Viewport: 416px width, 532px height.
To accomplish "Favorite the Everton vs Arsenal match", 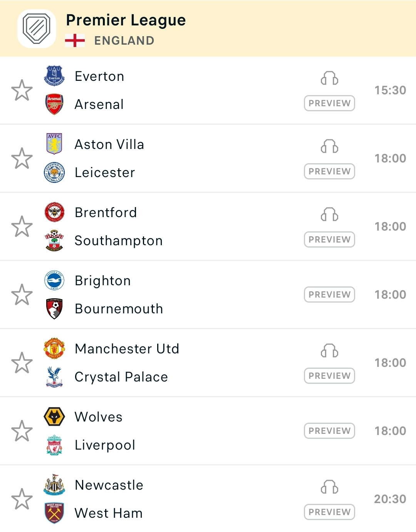I will click(x=22, y=90).
